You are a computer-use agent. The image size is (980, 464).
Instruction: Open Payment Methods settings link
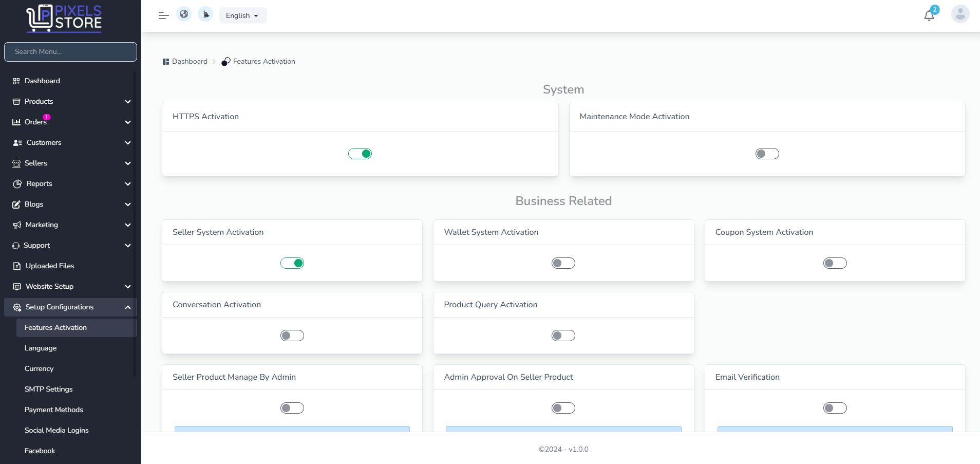point(54,410)
